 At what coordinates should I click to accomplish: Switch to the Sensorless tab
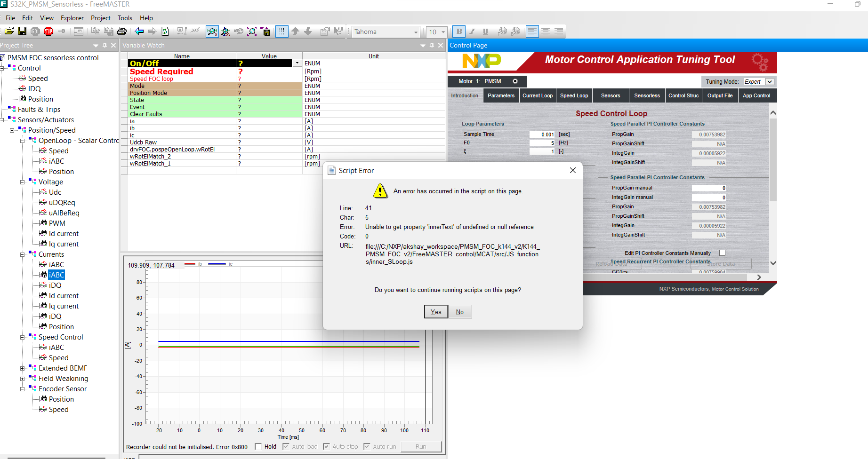tap(647, 95)
